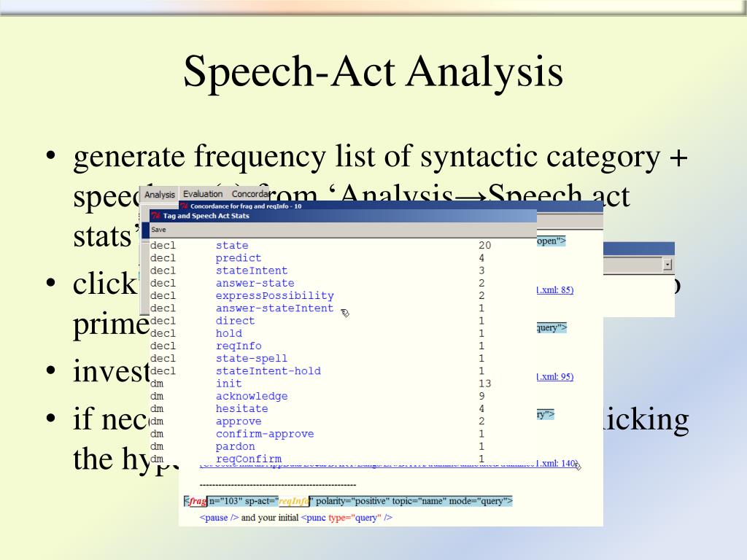Select the 'confirm-approve' entry

coord(265,434)
